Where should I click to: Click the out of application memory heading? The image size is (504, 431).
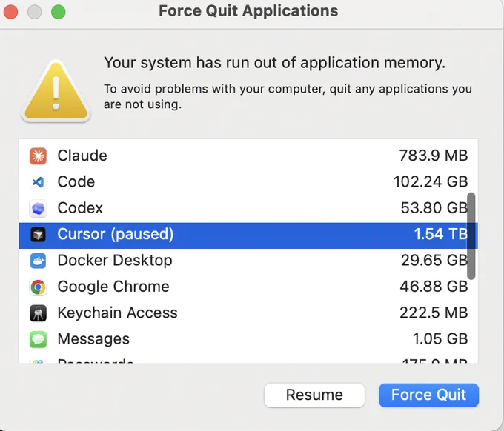[275, 63]
